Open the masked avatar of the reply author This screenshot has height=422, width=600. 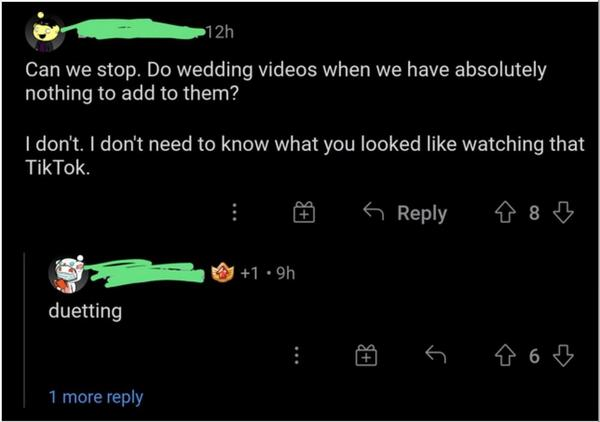[68, 274]
